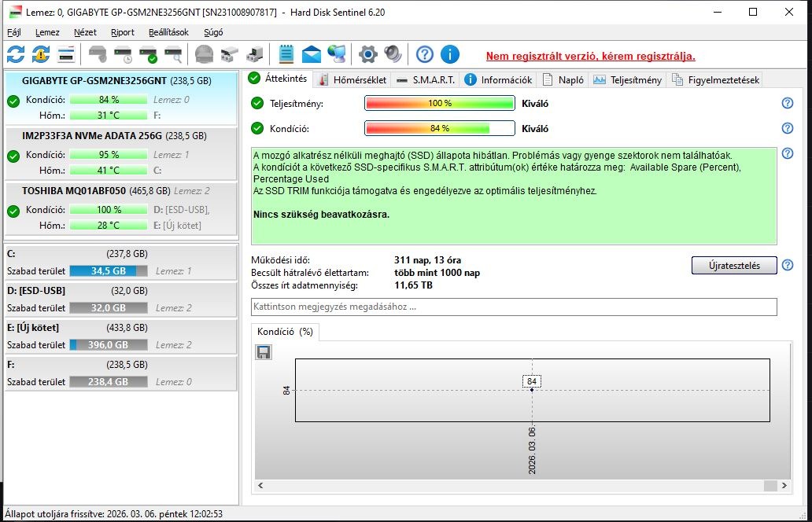Open settings with the gear icon
The width and height of the screenshot is (812, 522).
pos(367,54)
